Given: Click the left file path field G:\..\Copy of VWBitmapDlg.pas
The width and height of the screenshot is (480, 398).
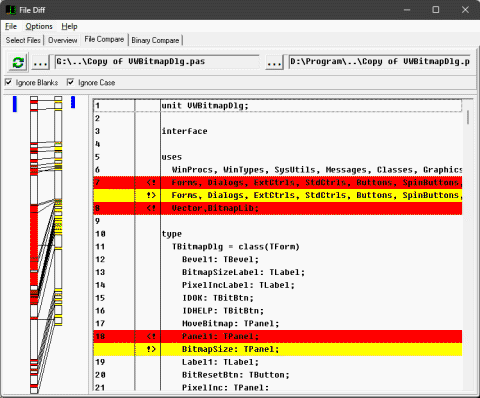Looking at the screenshot, I should tap(157, 62).
